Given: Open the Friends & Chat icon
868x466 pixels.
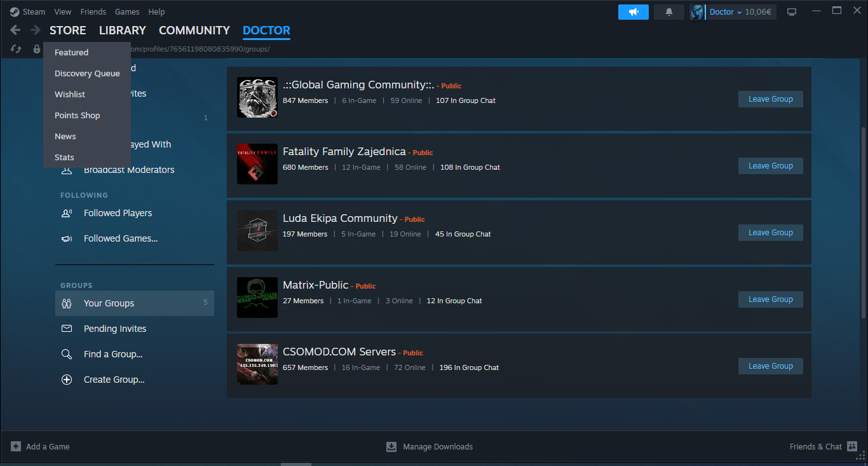Looking at the screenshot, I should click(x=852, y=446).
